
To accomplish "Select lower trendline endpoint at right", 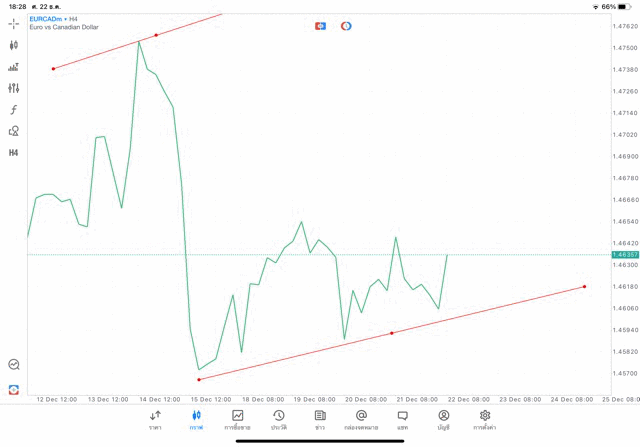I will (585, 287).
